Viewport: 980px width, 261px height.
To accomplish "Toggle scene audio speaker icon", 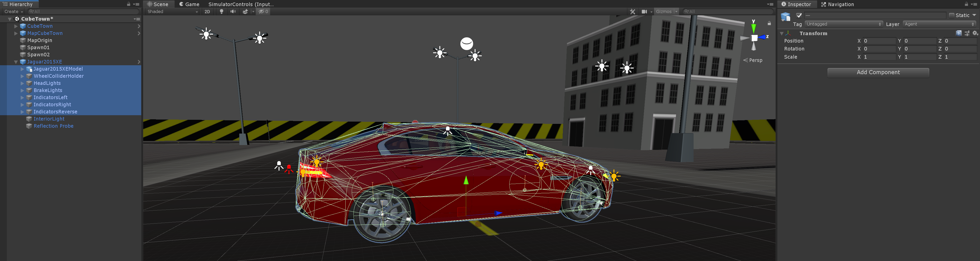I will [233, 12].
